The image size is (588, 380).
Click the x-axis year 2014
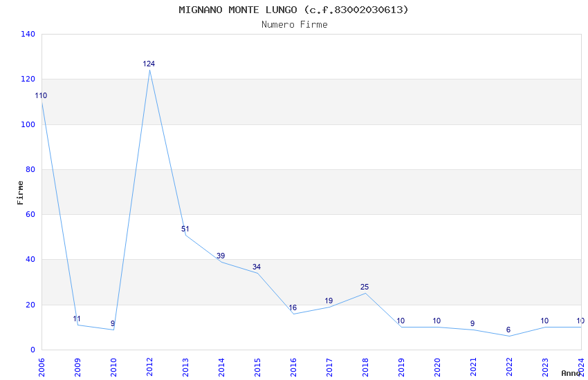point(221,367)
